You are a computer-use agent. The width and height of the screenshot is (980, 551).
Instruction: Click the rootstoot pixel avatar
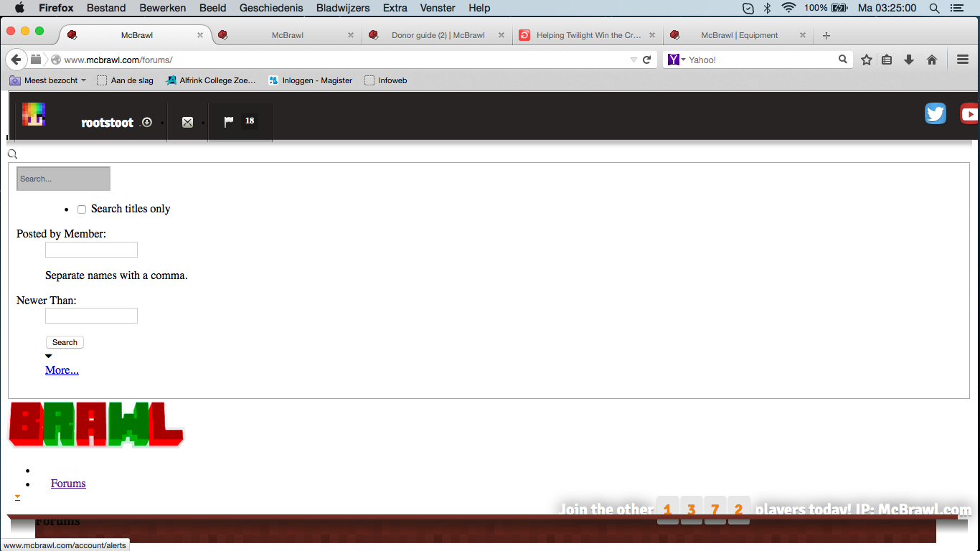click(x=34, y=114)
